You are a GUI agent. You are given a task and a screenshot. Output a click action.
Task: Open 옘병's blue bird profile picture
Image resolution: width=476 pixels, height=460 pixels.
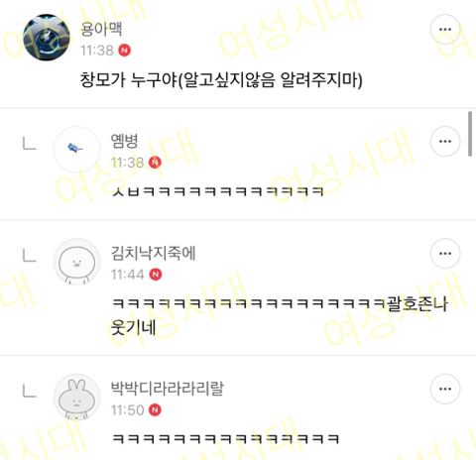click(76, 150)
